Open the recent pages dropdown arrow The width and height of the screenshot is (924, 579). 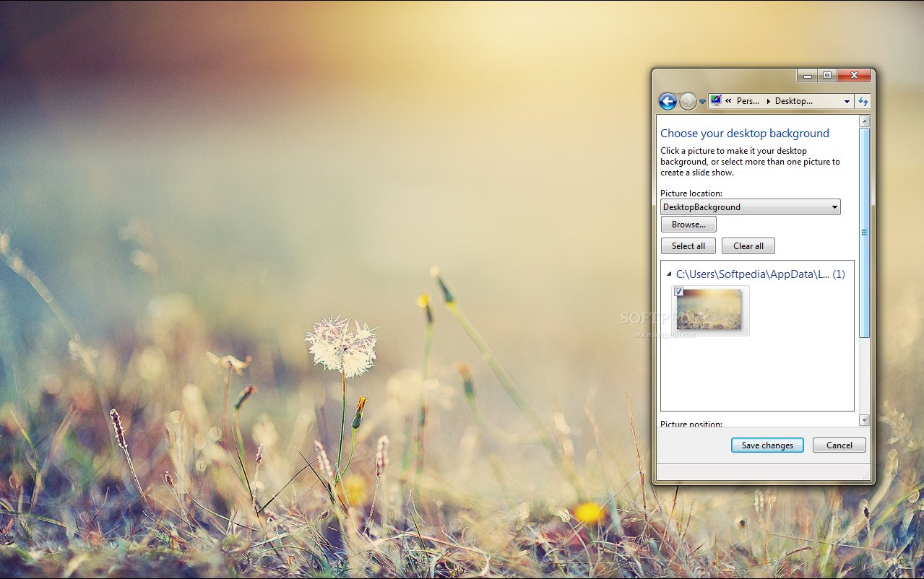pos(702,102)
